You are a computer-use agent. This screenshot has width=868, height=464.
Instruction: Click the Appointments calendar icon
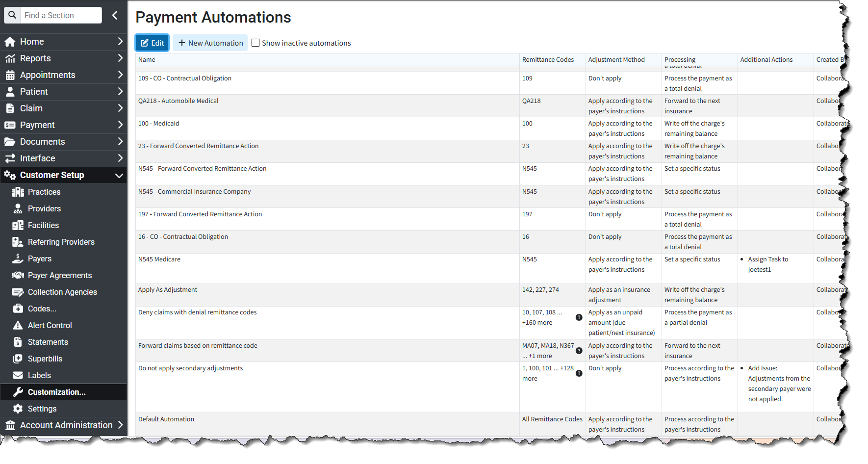[x=10, y=75]
